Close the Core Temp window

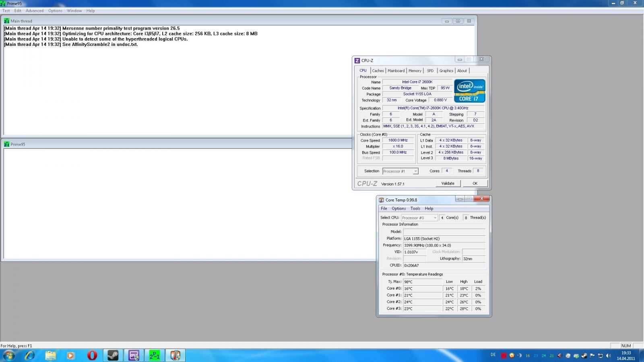481,199
